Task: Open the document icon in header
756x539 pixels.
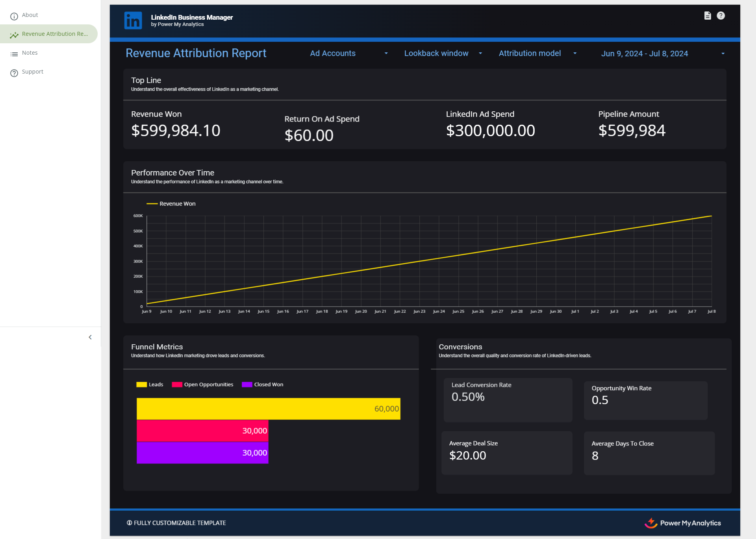Action: coord(708,16)
